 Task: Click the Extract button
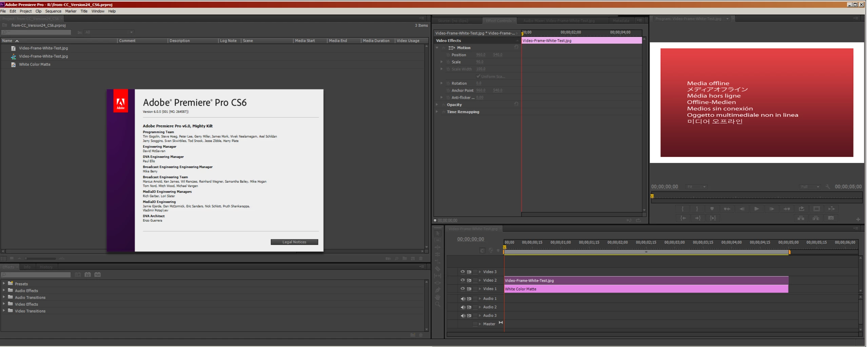pos(816,218)
